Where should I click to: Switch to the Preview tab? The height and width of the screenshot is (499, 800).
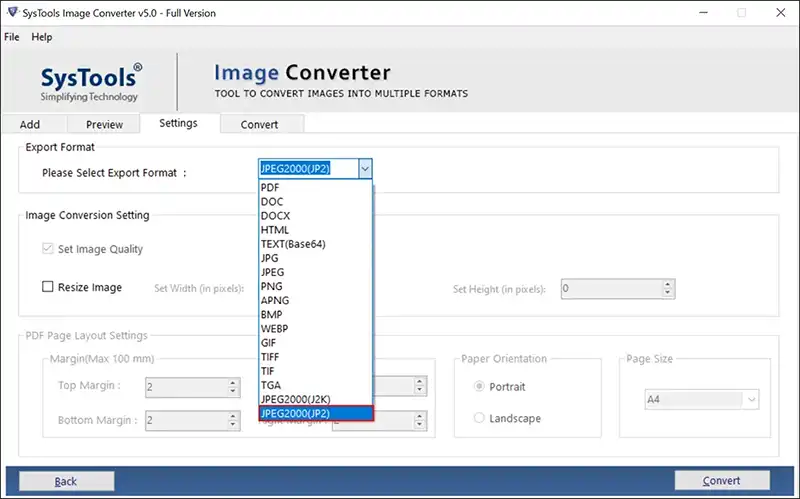click(x=104, y=124)
